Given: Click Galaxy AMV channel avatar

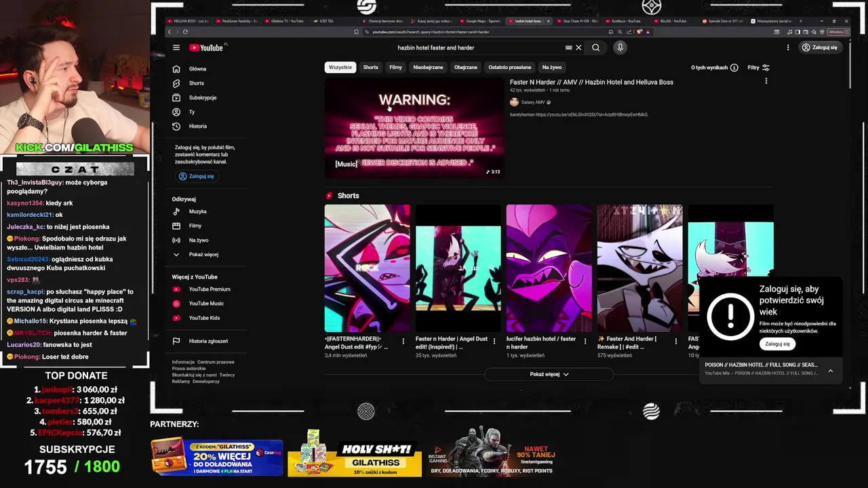Looking at the screenshot, I should pyautogui.click(x=514, y=102).
